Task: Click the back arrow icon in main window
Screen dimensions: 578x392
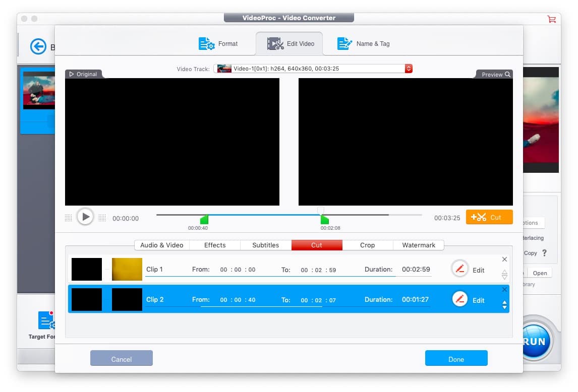Action: [38, 47]
